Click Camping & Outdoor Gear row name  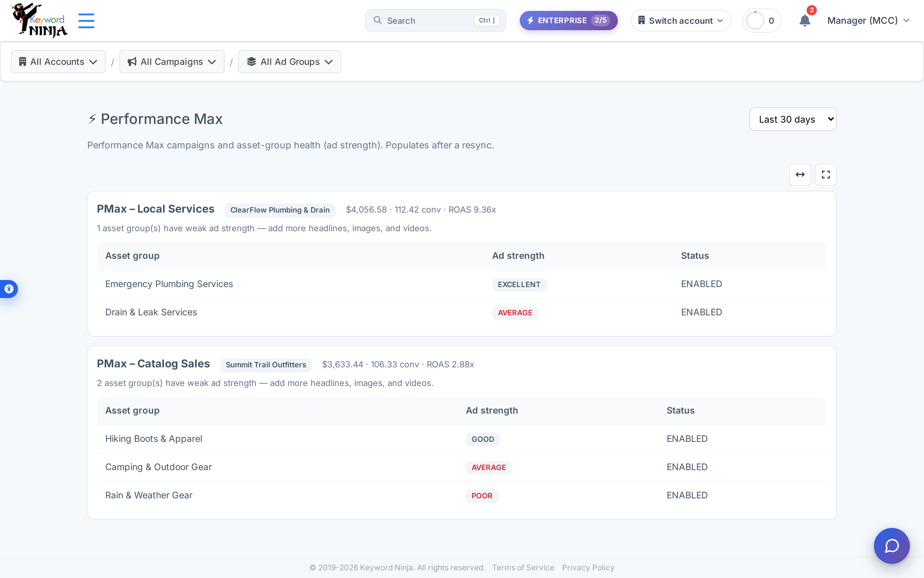(158, 467)
